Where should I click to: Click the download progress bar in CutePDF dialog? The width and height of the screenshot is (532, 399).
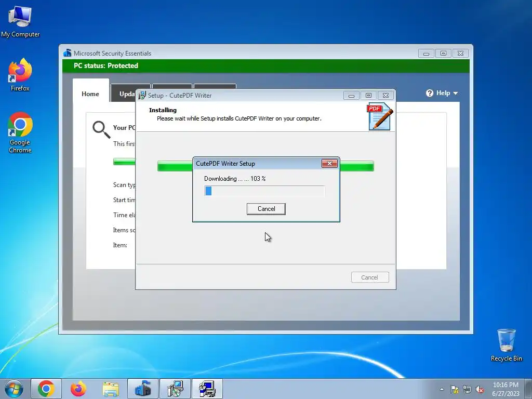click(264, 191)
